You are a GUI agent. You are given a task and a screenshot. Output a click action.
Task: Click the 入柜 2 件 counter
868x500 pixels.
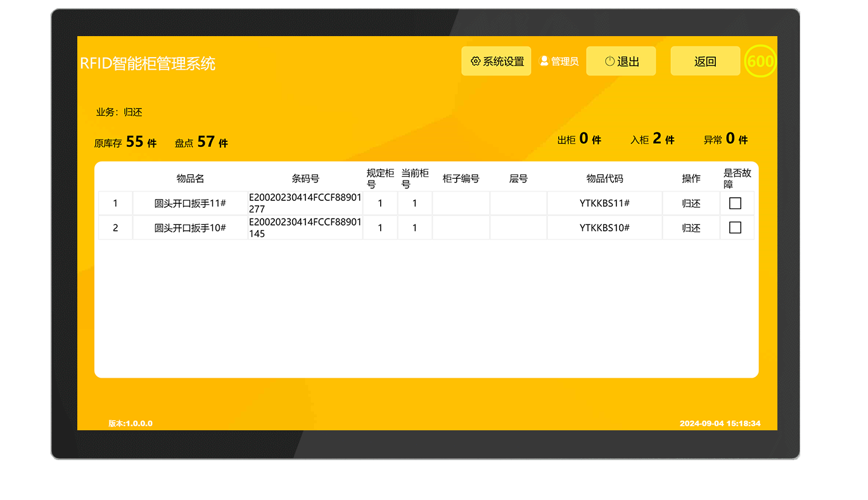(652, 139)
